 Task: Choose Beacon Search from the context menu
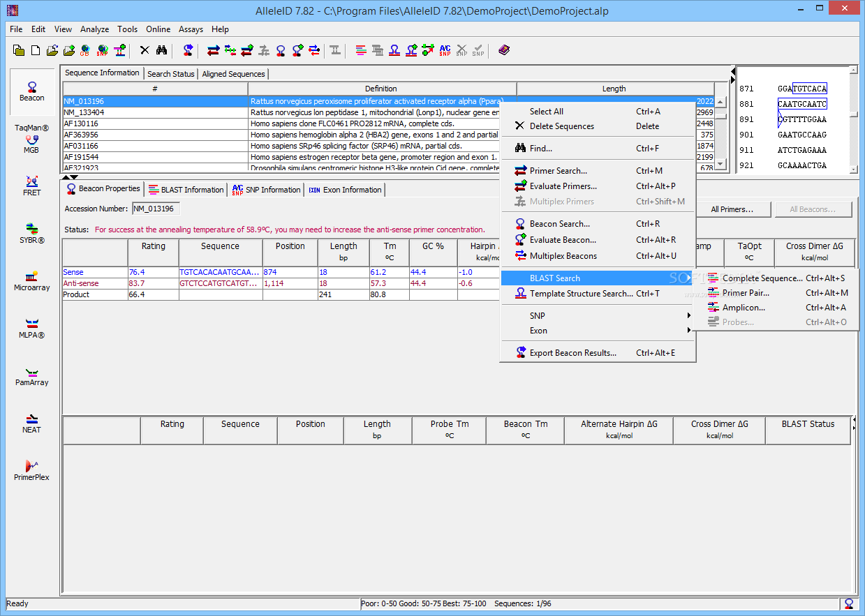[x=598, y=224]
